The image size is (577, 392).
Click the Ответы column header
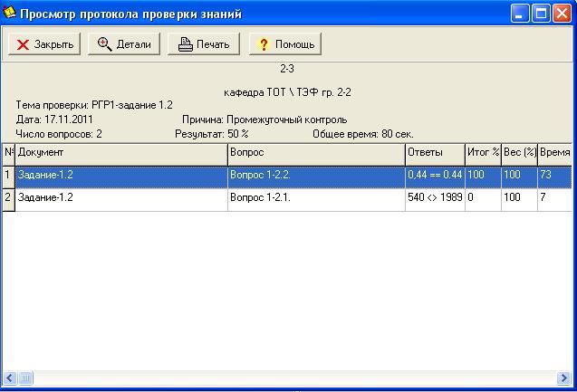435,155
